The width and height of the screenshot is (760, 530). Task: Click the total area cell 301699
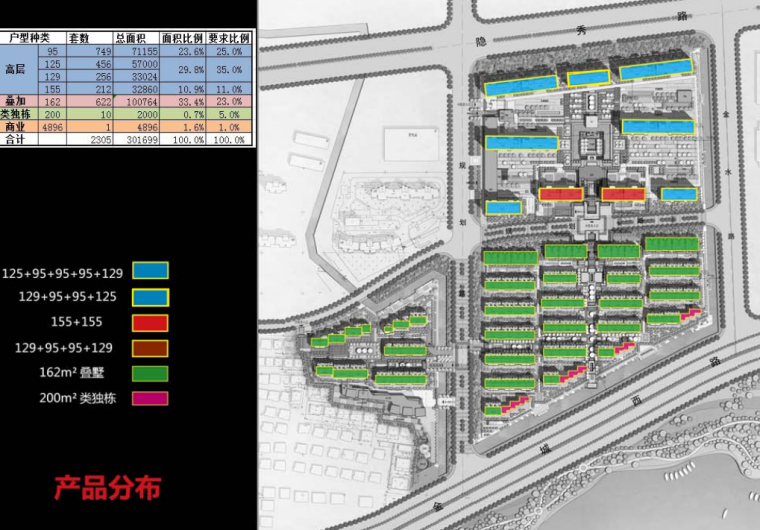(x=135, y=141)
